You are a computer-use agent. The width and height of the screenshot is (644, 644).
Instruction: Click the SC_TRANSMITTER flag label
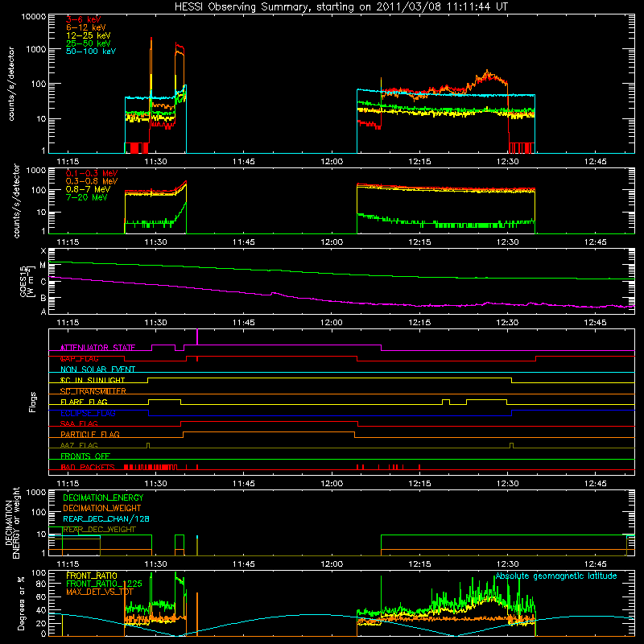(x=93, y=391)
